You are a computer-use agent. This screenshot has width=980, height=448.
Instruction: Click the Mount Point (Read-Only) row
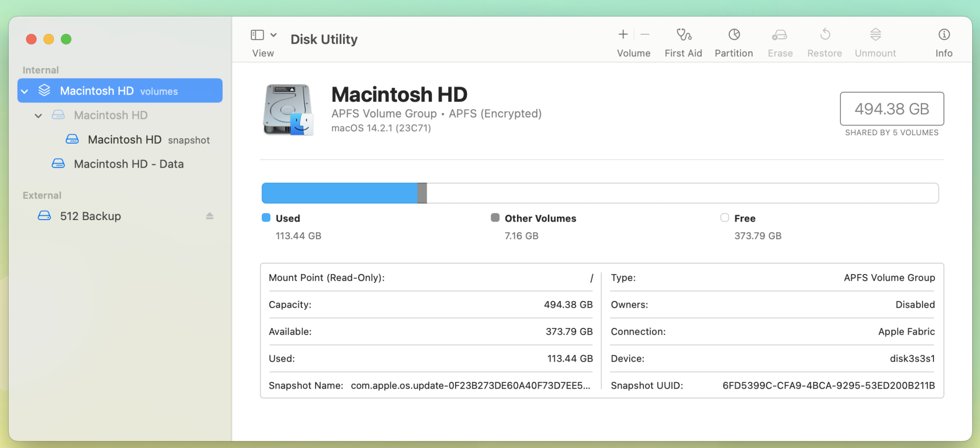click(431, 278)
